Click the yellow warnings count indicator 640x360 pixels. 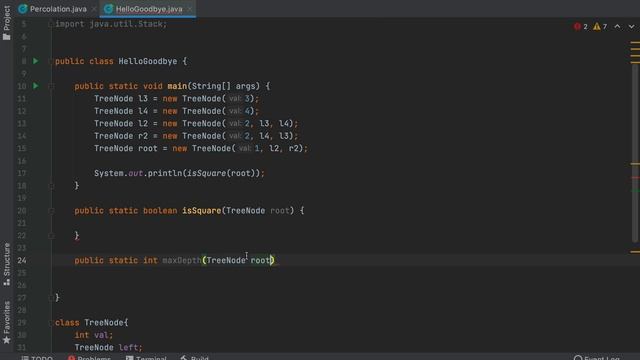(x=600, y=27)
